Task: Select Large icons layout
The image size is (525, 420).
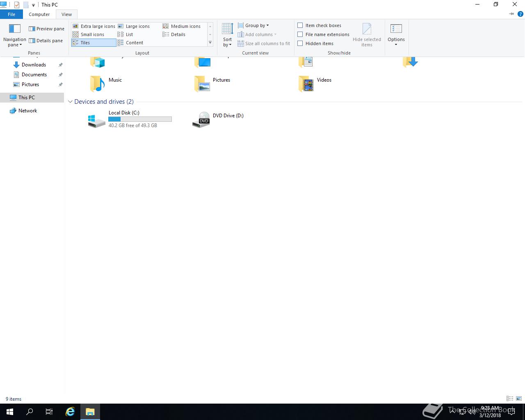Action: (x=134, y=26)
